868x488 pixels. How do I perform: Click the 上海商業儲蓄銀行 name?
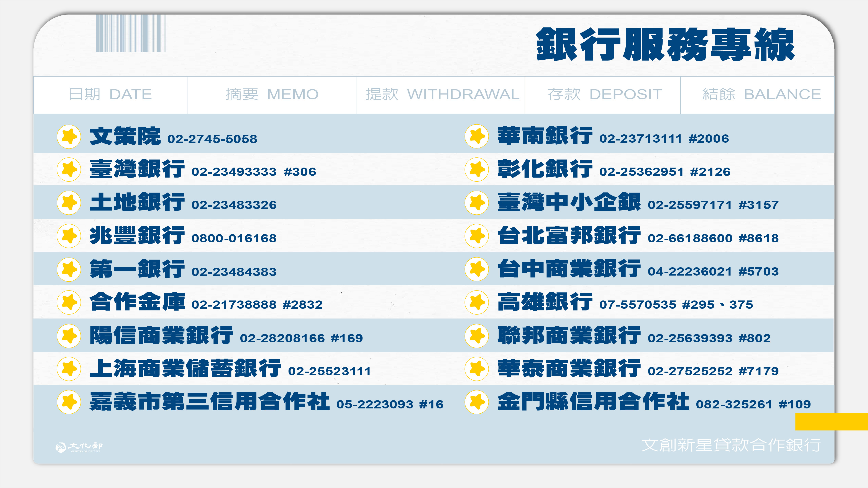point(185,368)
